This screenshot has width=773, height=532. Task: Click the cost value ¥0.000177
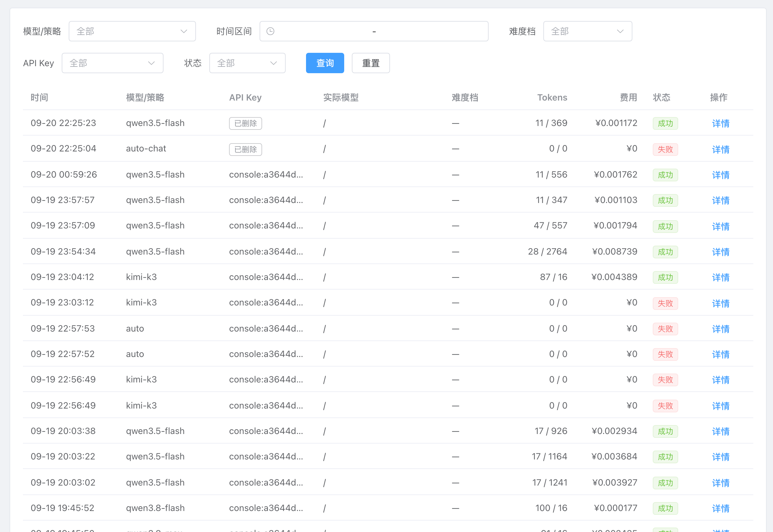point(616,508)
